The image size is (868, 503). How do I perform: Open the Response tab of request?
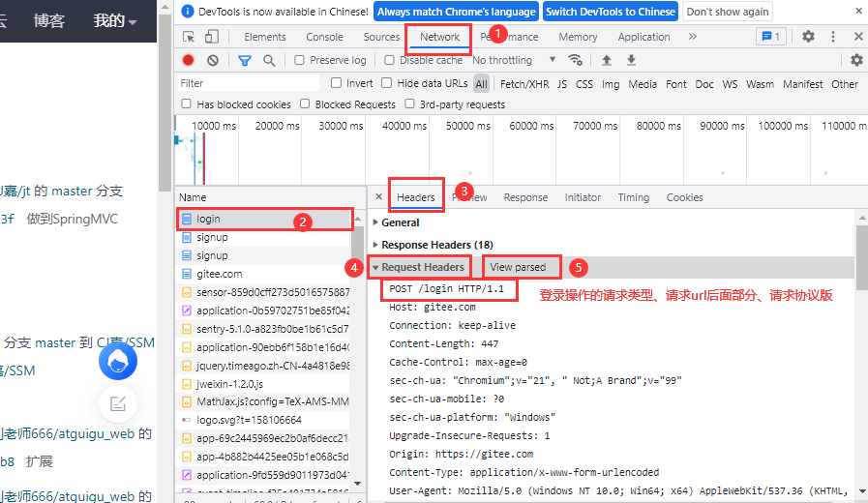click(x=525, y=197)
